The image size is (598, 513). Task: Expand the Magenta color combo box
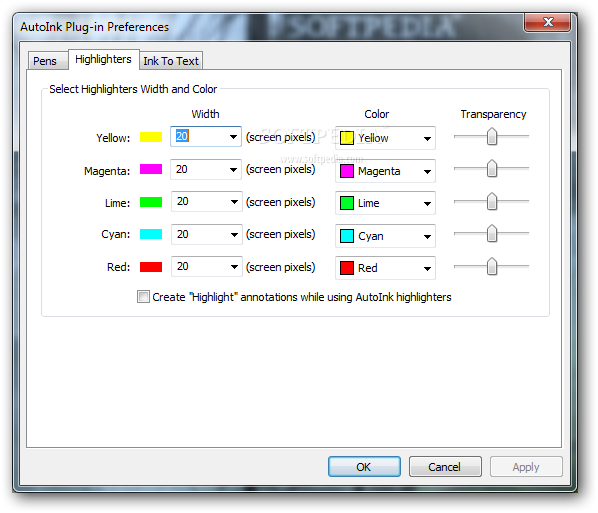coord(385,171)
